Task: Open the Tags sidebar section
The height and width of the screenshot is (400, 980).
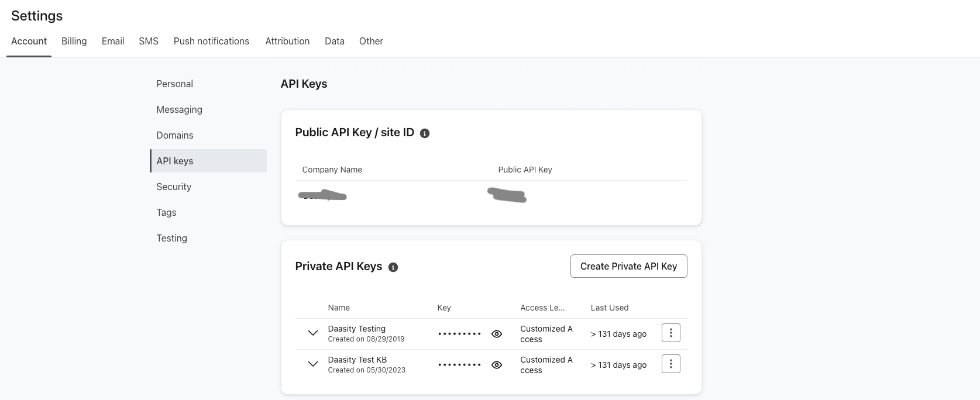Action: point(166,212)
